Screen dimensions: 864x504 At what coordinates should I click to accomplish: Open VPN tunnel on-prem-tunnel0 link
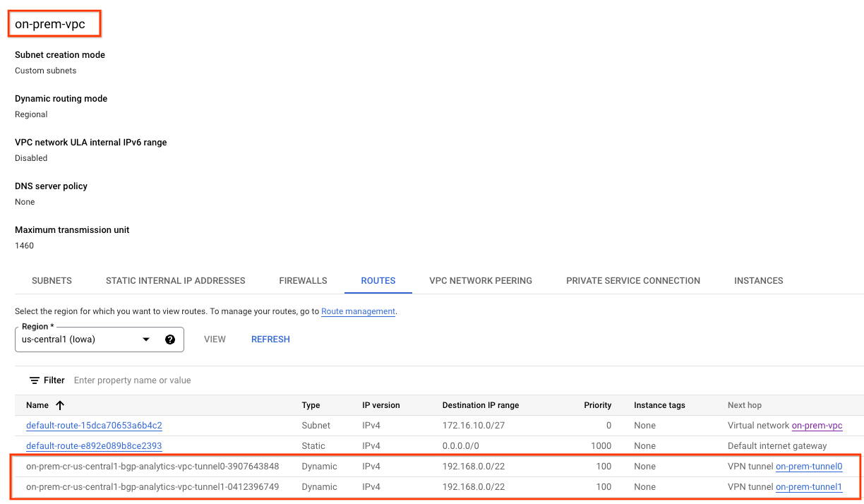click(808, 467)
